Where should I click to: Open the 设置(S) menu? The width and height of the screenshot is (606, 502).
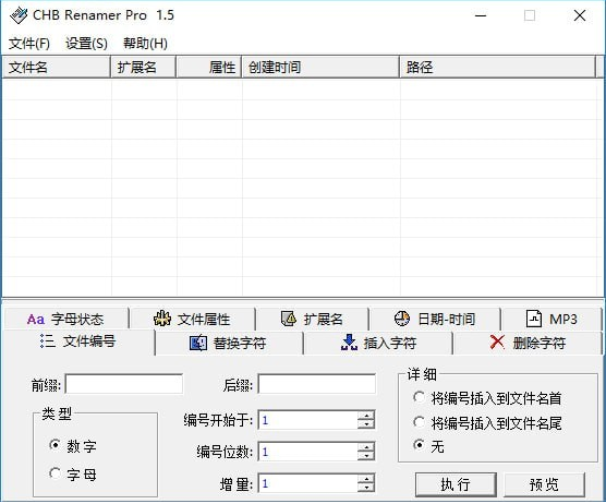pyautogui.click(x=86, y=43)
